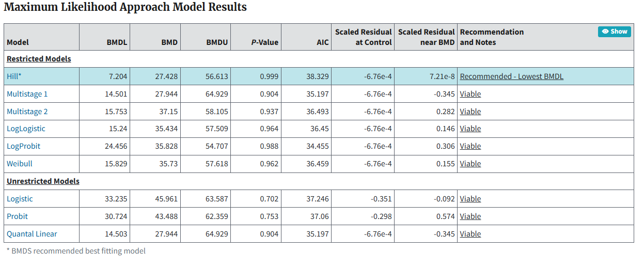644x267 pixels.
Task: Click Viable note for Logistic model
Action: coord(470,199)
